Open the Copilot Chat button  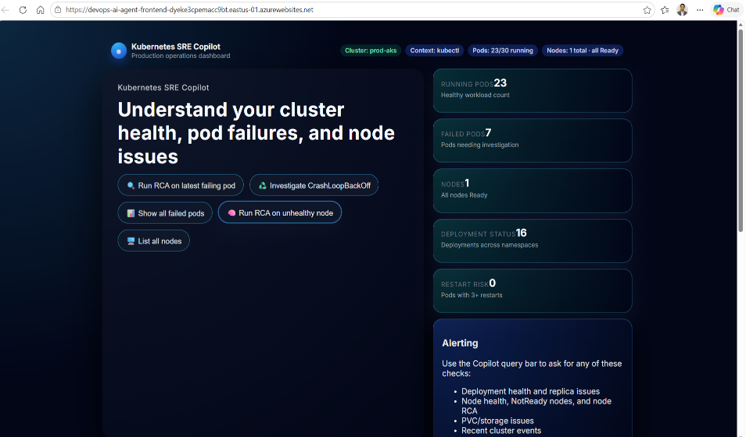point(726,10)
